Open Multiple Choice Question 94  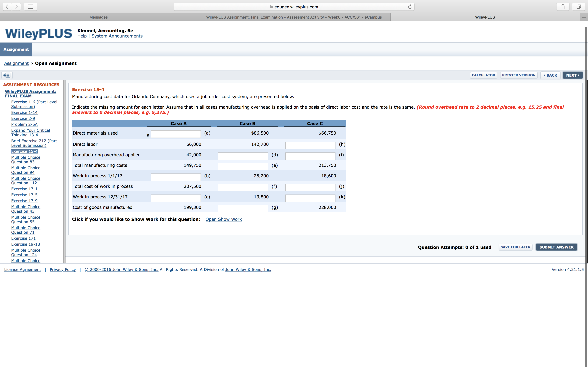click(x=26, y=170)
